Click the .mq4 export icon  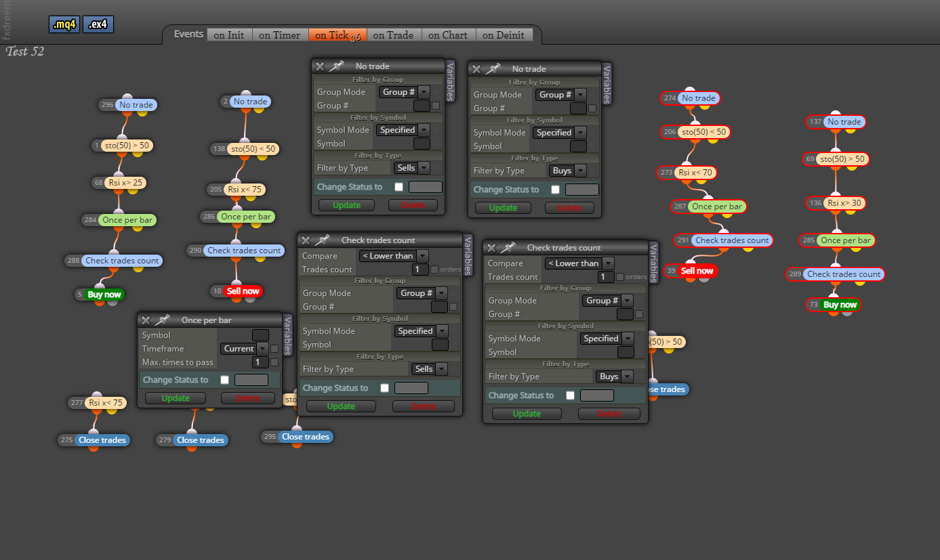point(64,25)
